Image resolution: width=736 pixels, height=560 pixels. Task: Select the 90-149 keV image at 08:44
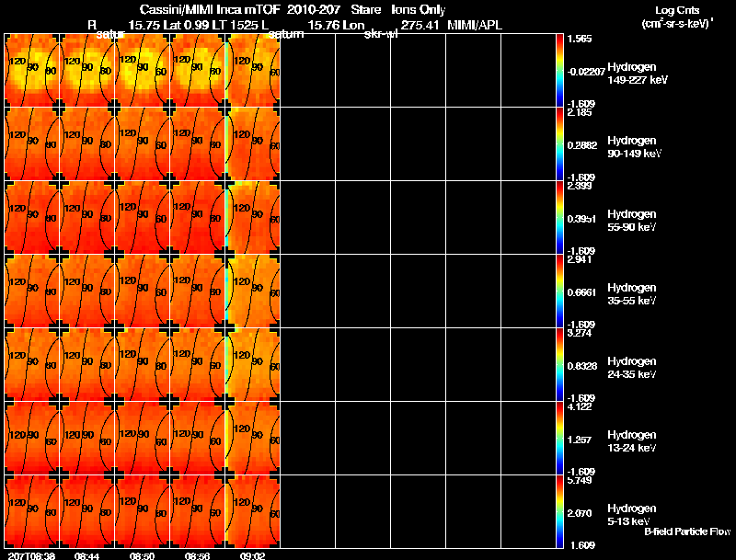pos(87,143)
